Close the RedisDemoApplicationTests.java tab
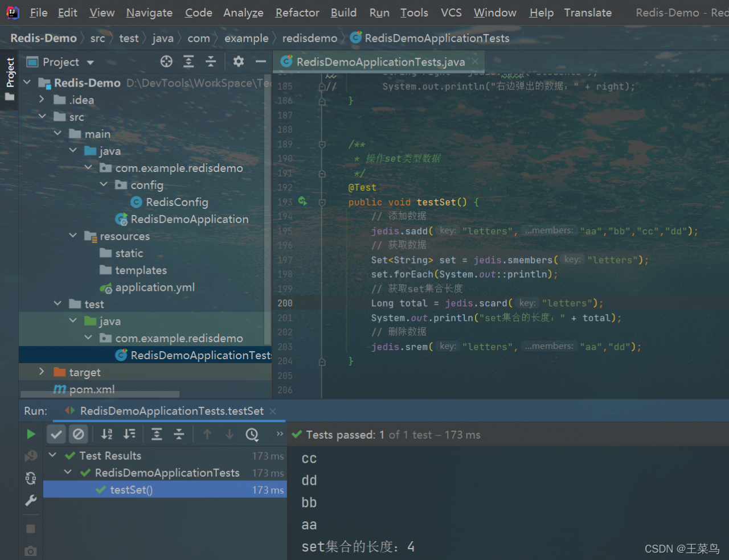 [x=475, y=61]
